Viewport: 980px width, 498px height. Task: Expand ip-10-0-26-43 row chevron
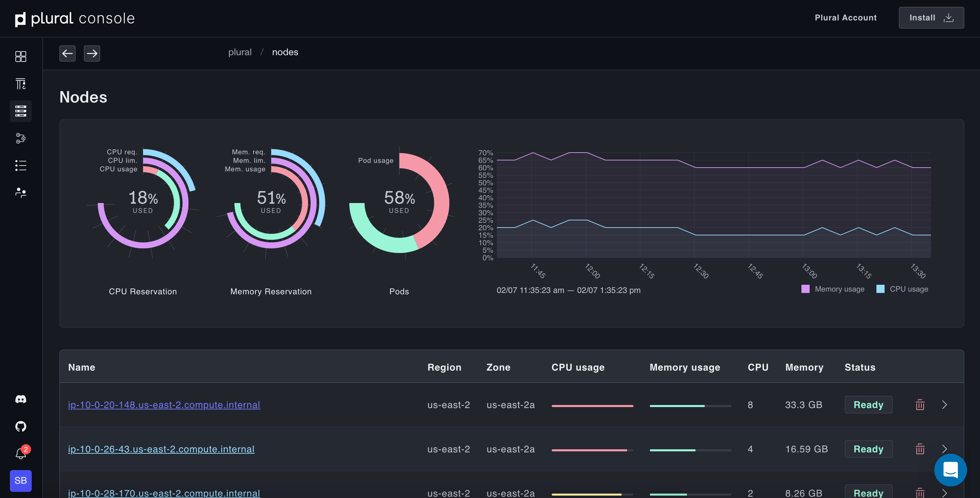(944, 449)
